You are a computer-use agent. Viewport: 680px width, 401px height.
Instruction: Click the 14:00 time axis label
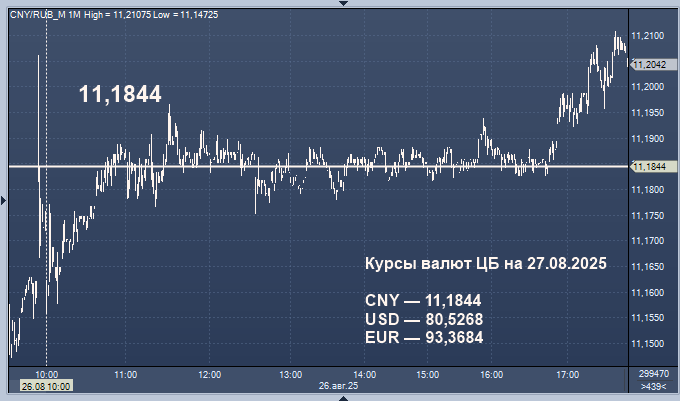coord(365,374)
